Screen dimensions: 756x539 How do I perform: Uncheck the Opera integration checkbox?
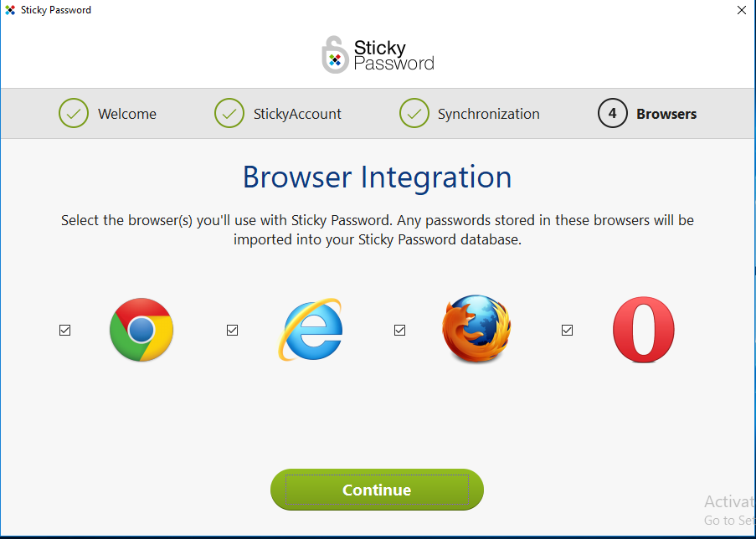[x=567, y=331]
